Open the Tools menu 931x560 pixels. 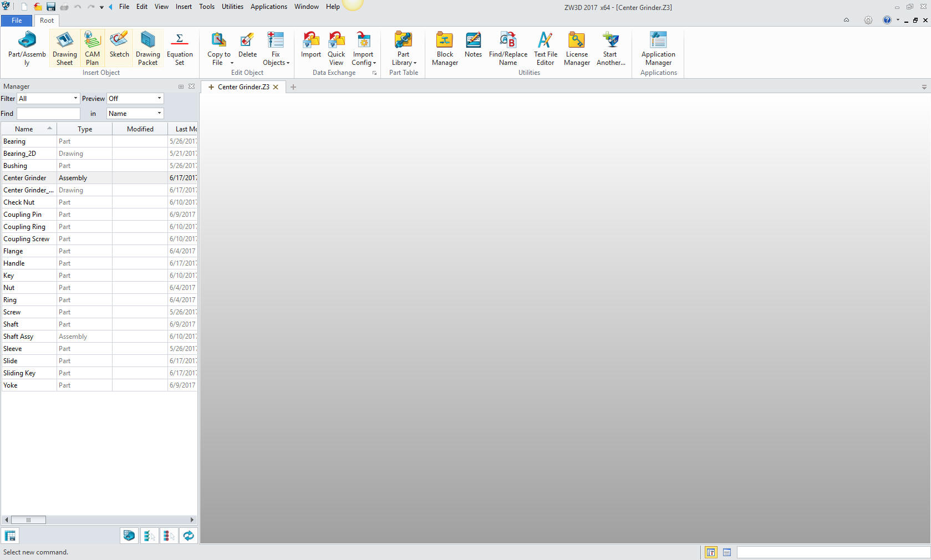point(207,7)
